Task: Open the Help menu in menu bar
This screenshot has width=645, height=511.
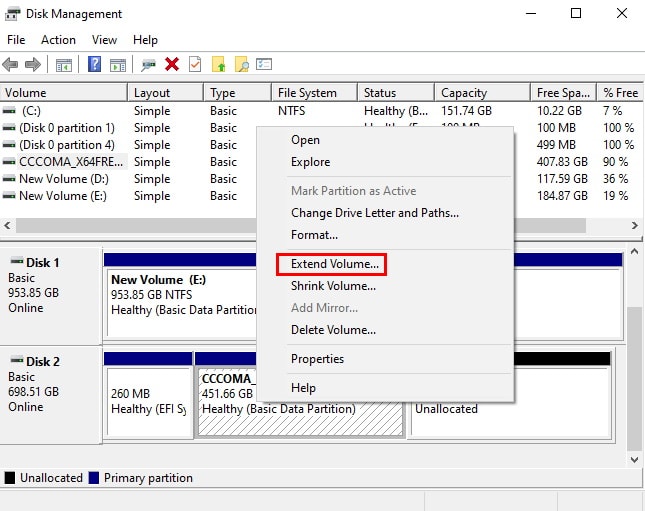Action: point(145,40)
